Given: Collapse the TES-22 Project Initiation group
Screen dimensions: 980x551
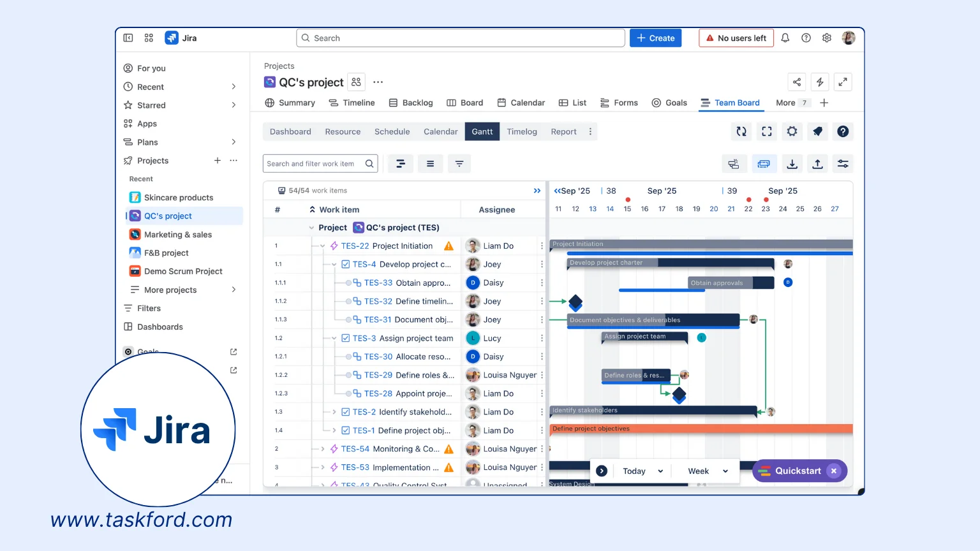Looking at the screenshot, I should point(323,246).
